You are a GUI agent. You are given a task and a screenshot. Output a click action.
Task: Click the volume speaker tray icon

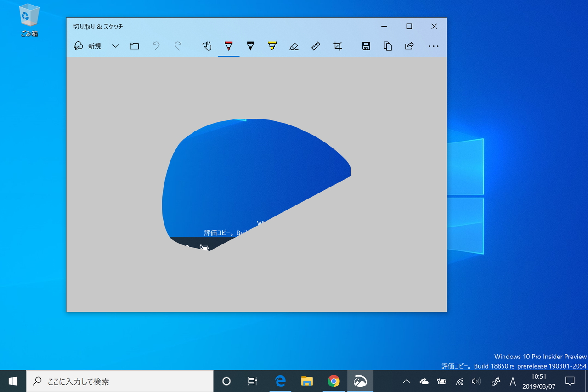(x=476, y=381)
